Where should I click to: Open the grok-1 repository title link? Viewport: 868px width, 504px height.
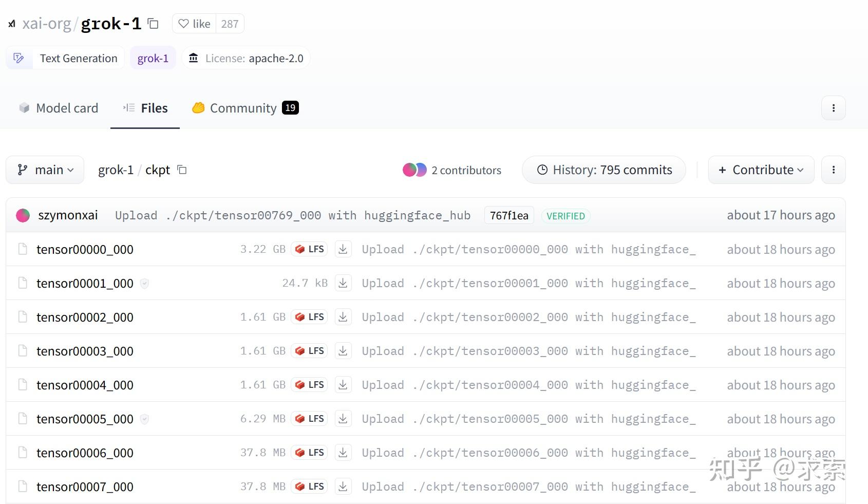pos(111,24)
